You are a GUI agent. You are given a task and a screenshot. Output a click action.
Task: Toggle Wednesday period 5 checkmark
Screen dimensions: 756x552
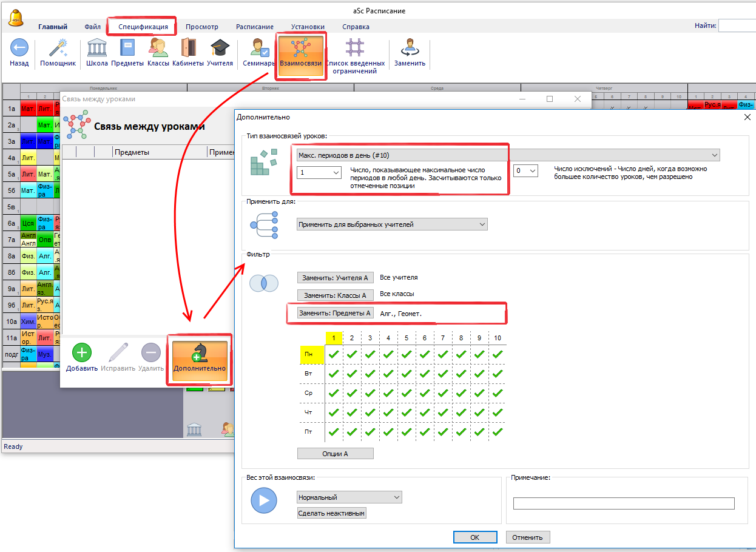coord(407,393)
